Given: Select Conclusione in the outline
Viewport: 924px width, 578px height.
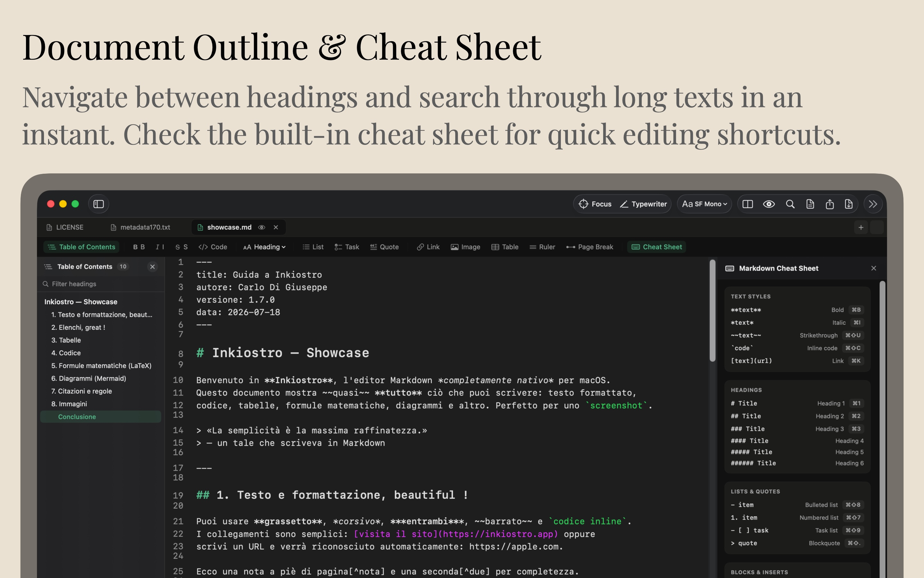Looking at the screenshot, I should [101, 417].
